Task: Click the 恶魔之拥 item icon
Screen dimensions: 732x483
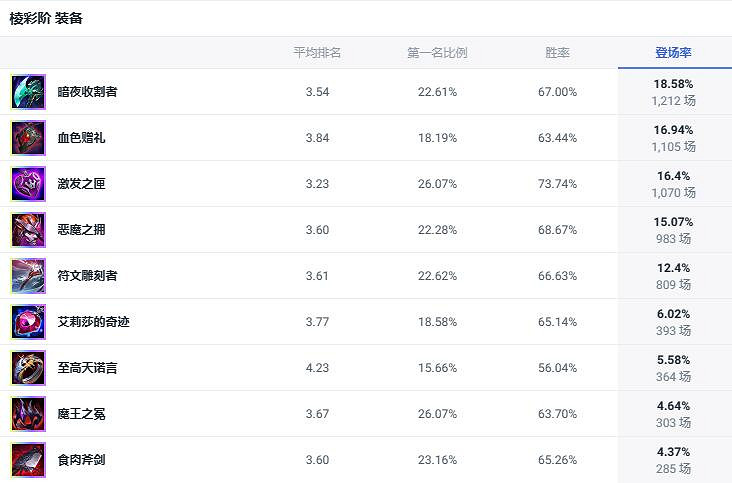Action: pyautogui.click(x=28, y=230)
